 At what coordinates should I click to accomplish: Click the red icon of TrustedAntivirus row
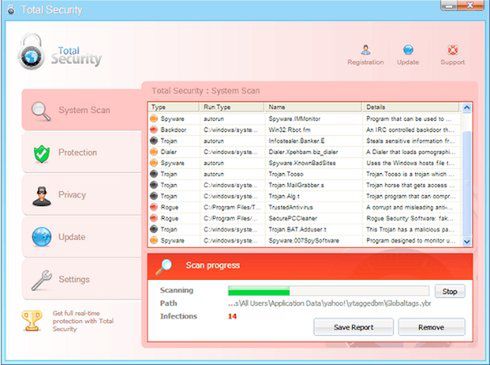click(154, 207)
